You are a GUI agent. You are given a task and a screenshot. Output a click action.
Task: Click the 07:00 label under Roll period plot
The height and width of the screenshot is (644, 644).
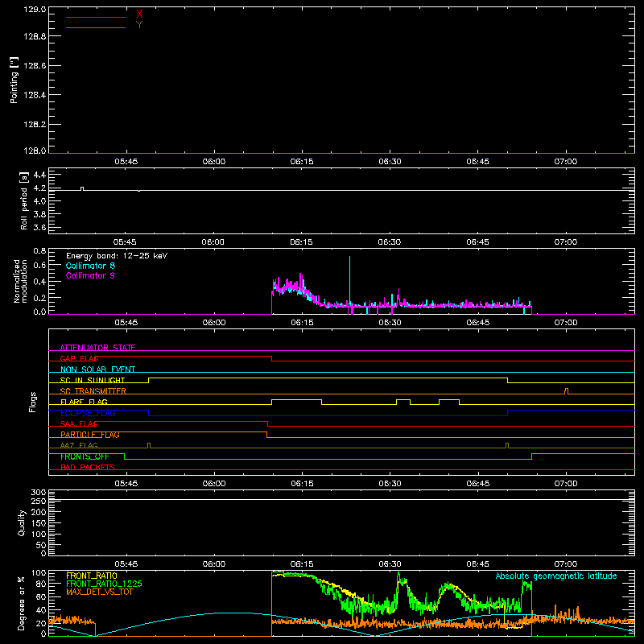(566, 242)
